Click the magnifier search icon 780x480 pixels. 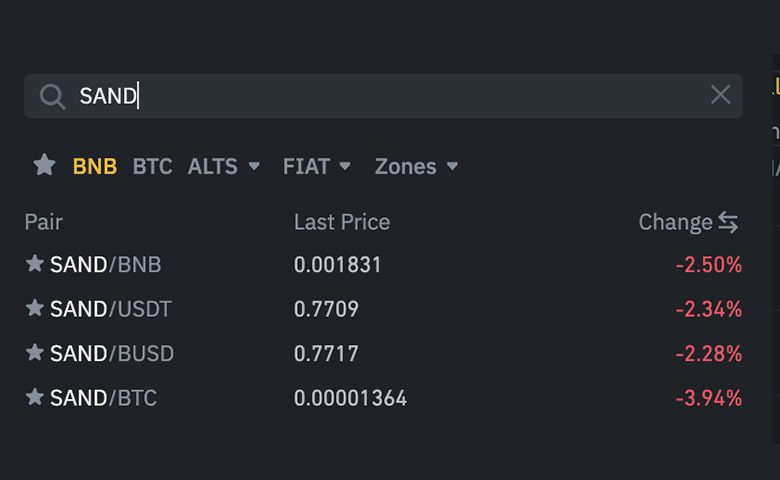[x=53, y=96]
